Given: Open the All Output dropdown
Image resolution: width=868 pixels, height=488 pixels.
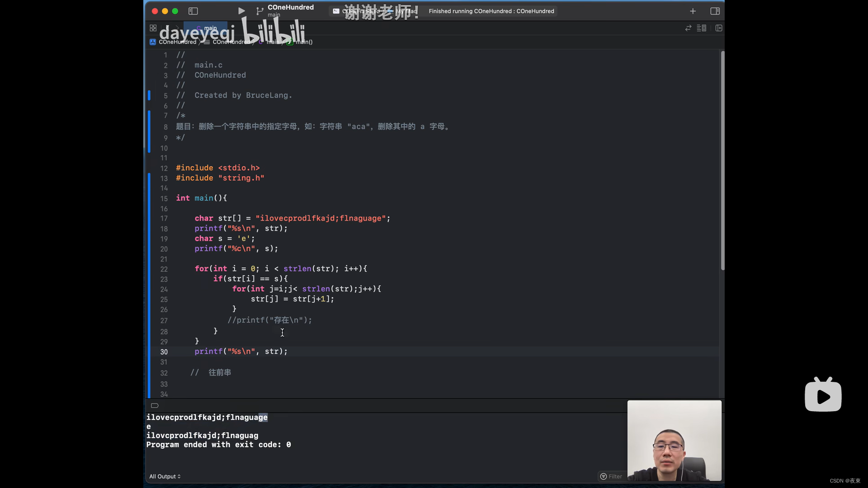Looking at the screenshot, I should 165,476.
